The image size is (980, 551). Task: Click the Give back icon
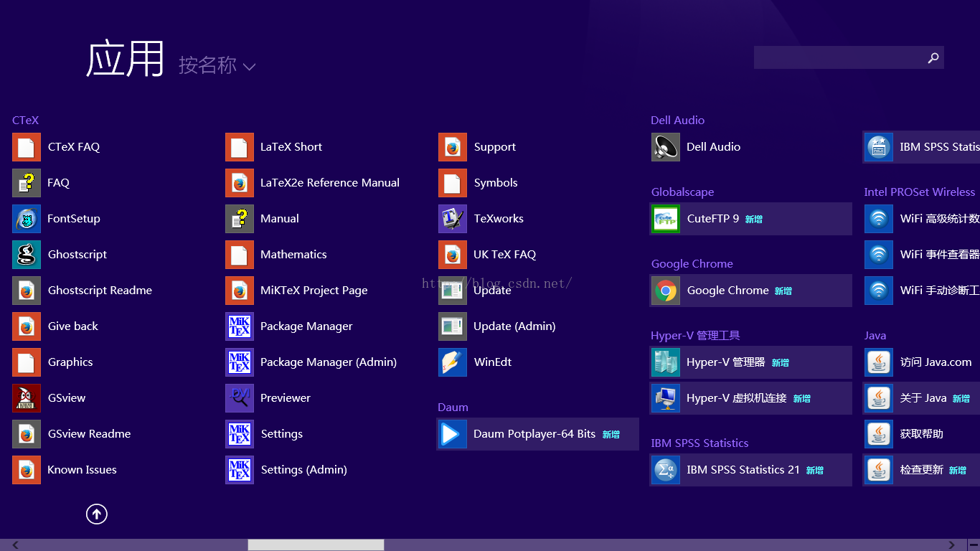pyautogui.click(x=27, y=326)
